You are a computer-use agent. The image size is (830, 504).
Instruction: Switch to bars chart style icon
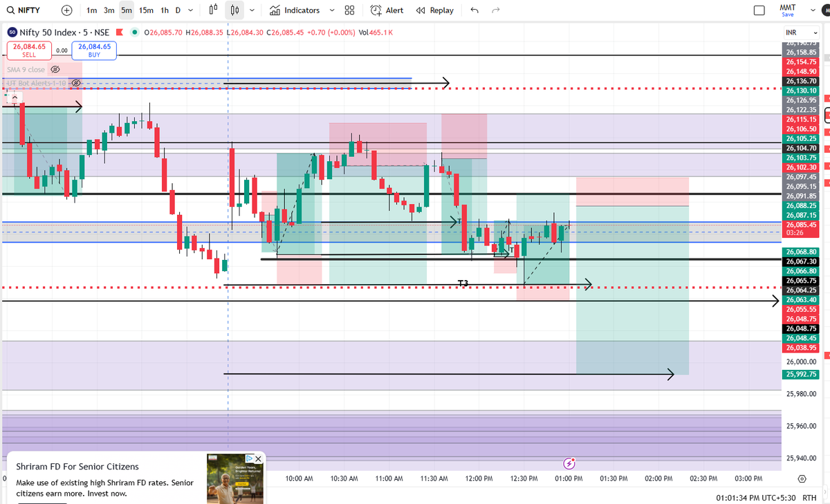point(214,10)
